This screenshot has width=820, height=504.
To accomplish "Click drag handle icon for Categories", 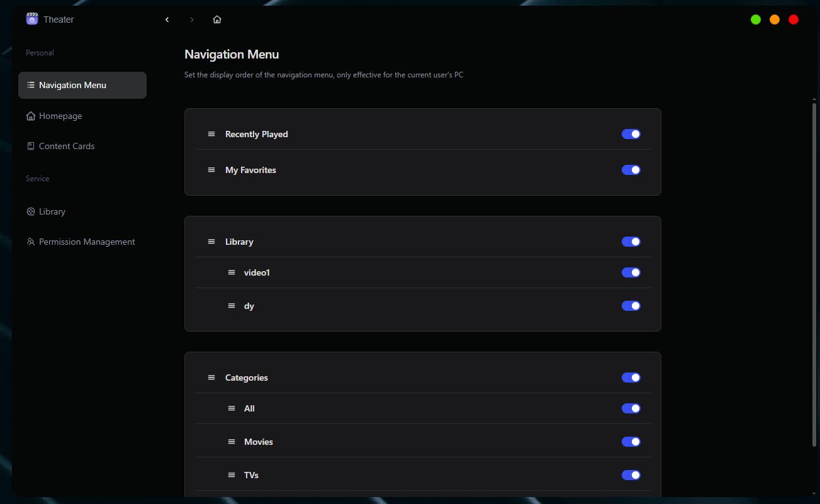I will pyautogui.click(x=211, y=378).
